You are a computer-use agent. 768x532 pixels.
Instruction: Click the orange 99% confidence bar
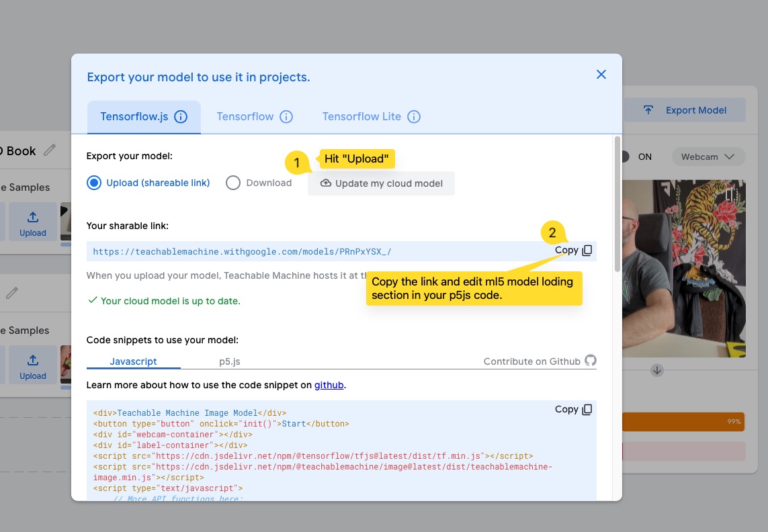(x=683, y=422)
